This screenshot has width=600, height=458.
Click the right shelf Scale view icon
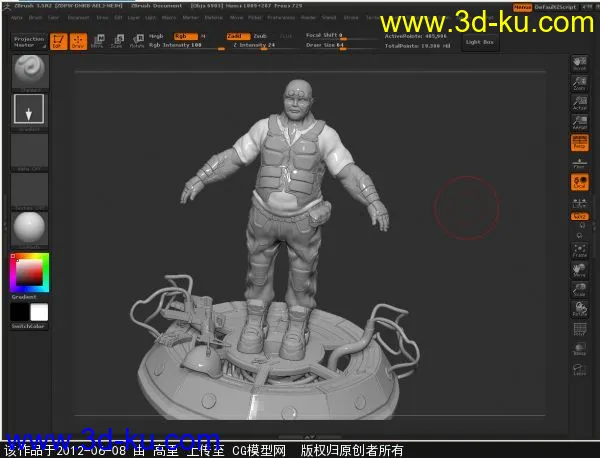point(580,290)
